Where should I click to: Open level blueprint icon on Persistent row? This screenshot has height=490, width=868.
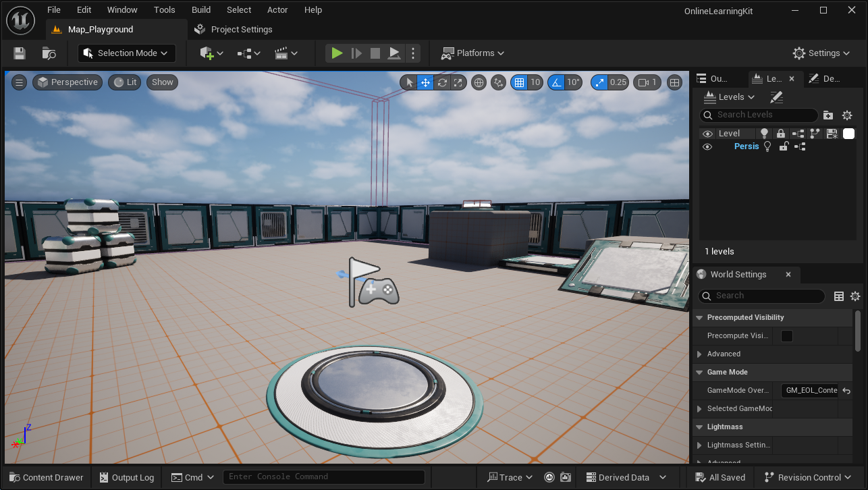(x=801, y=146)
